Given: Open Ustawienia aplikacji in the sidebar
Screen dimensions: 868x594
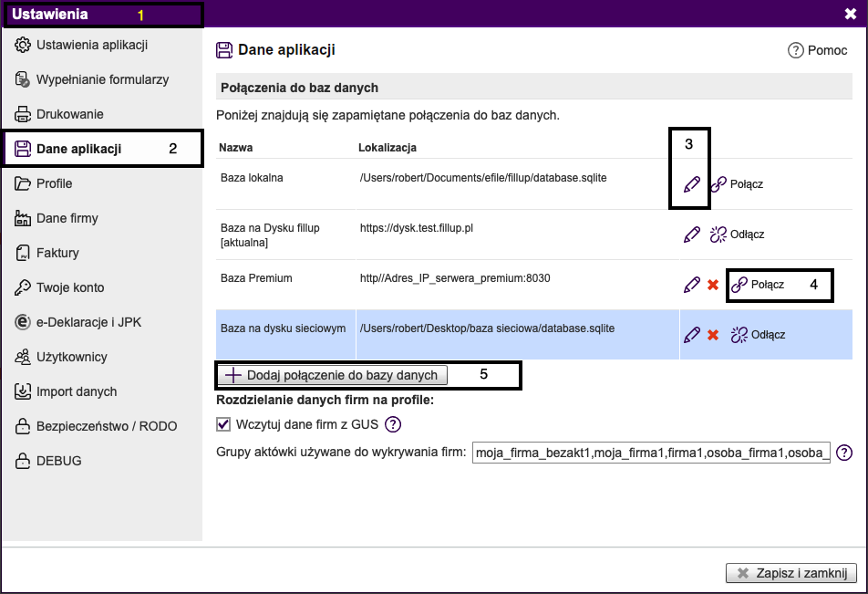Looking at the screenshot, I should pyautogui.click(x=92, y=45).
